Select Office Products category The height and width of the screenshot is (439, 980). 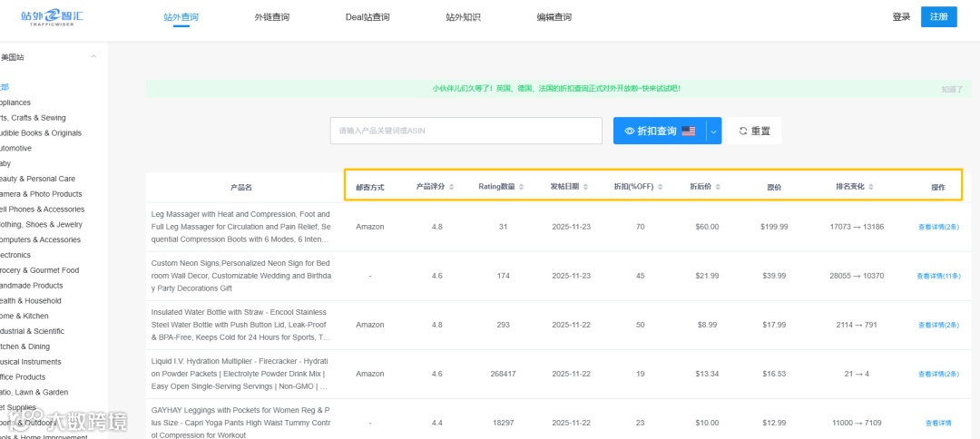click(23, 377)
